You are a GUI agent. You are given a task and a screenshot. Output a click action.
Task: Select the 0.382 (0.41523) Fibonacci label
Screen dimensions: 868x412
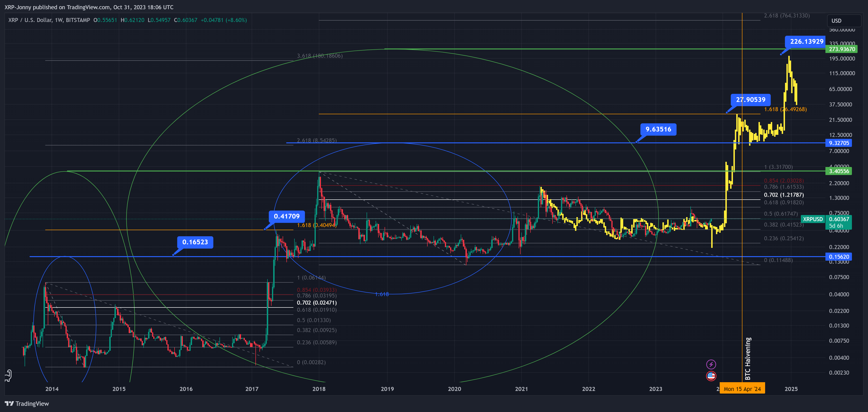coord(784,225)
